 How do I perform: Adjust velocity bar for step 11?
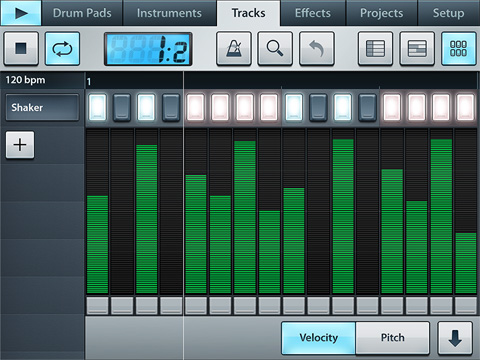pyautogui.click(x=343, y=216)
